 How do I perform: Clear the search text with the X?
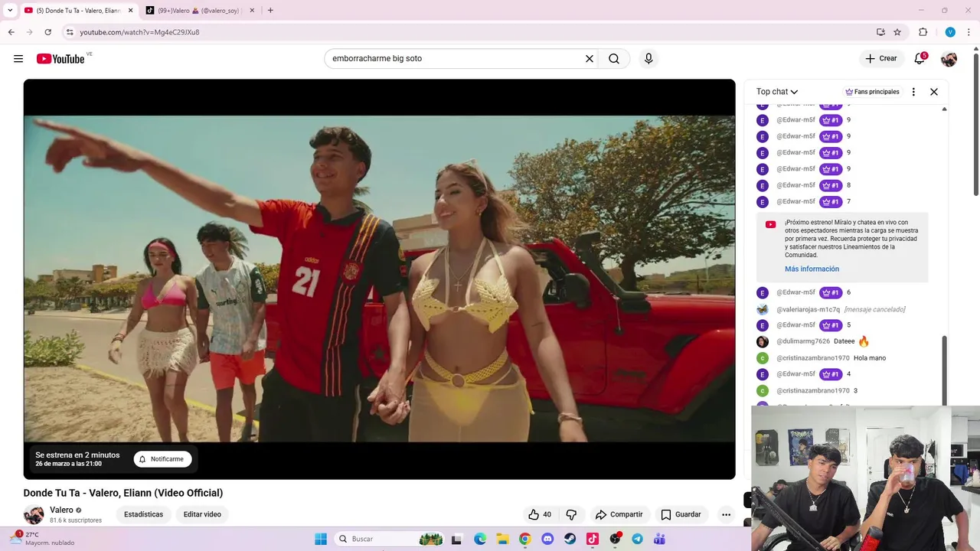590,59
